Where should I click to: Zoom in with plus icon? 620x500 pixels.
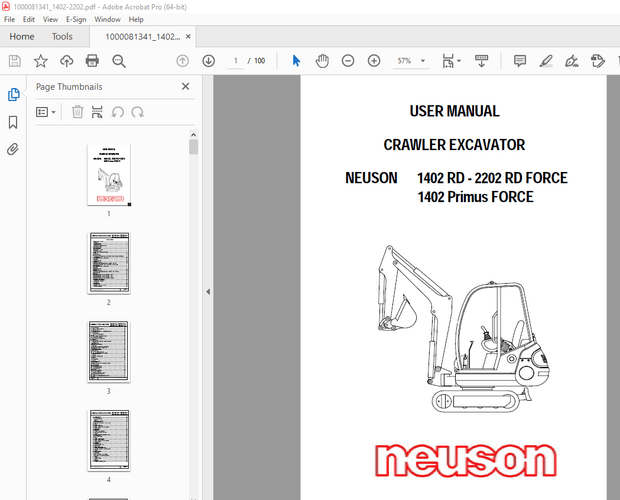[x=374, y=61]
